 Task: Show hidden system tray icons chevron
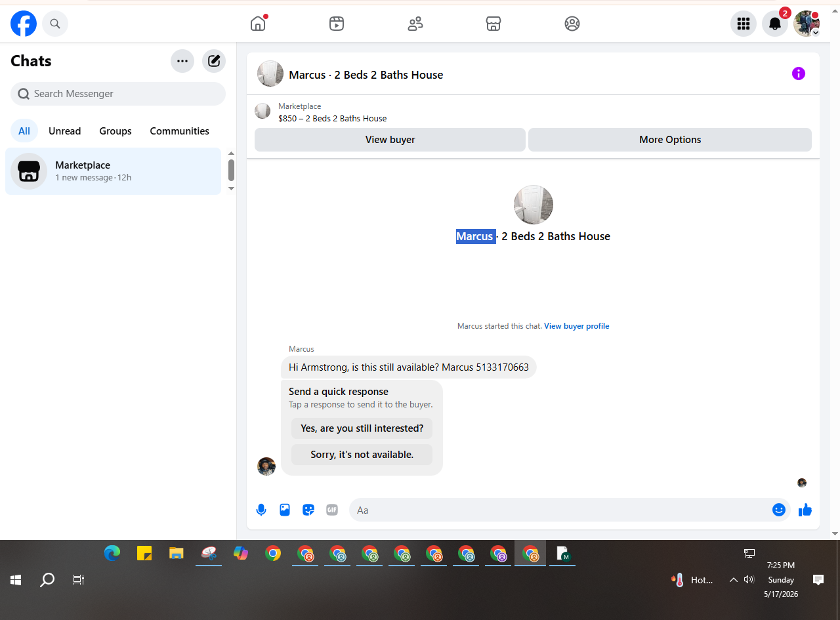click(x=734, y=580)
